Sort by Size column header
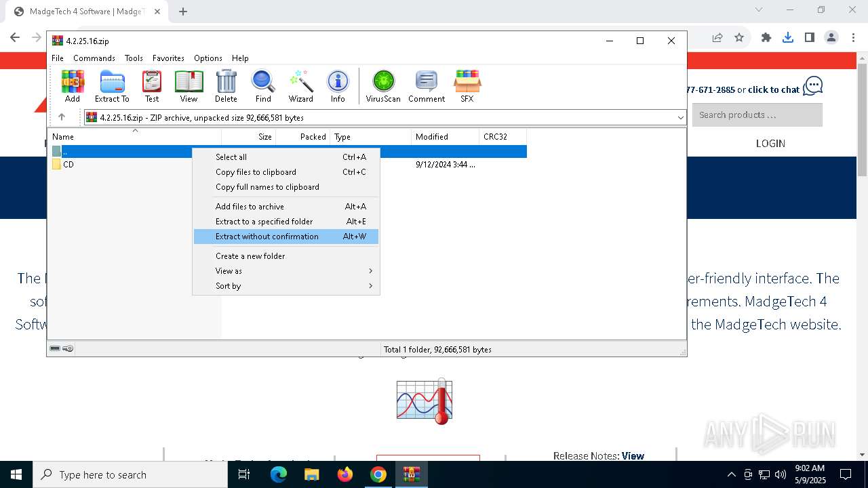 tap(249, 137)
